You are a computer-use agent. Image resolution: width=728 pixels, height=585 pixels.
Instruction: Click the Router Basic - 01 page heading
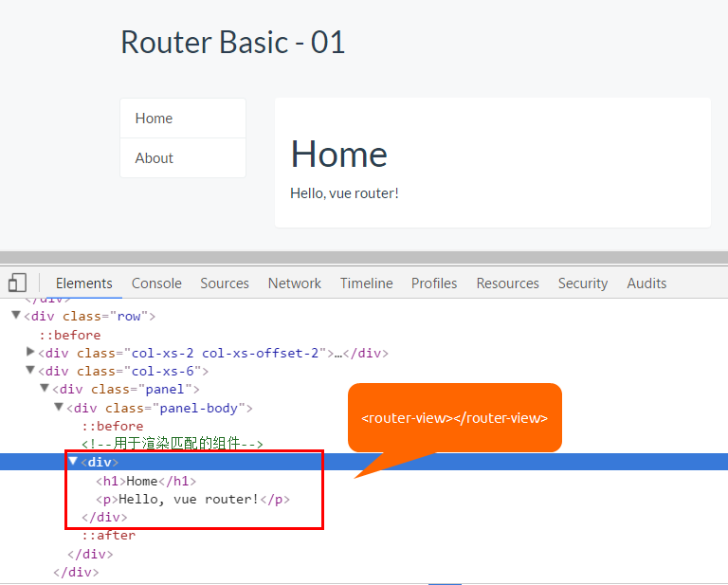tap(232, 43)
